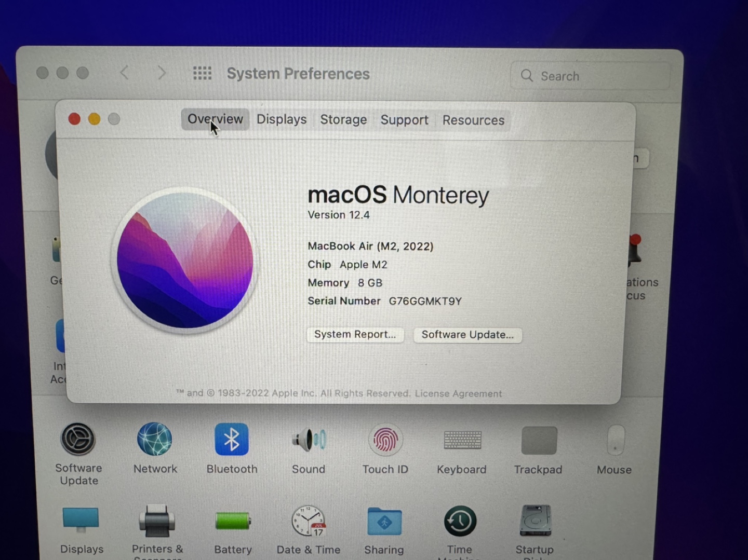Open Time Machine preferences
Image resolution: width=748 pixels, height=560 pixels.
pyautogui.click(x=460, y=521)
